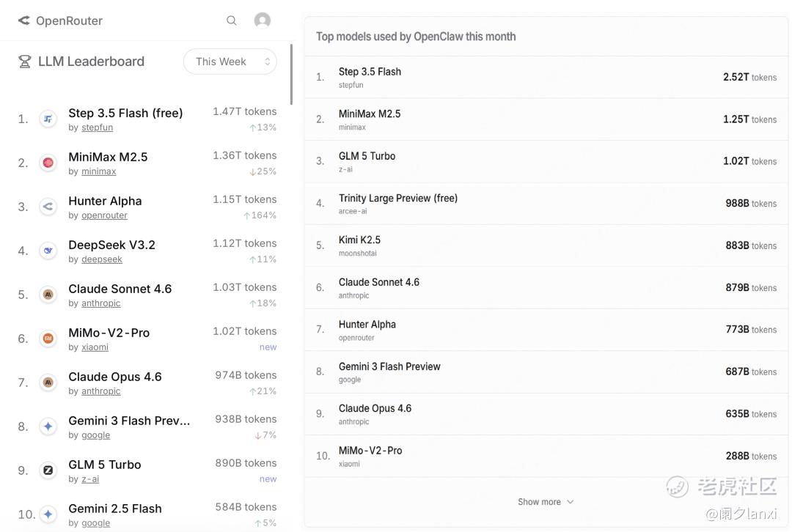The height and width of the screenshot is (532, 792).
Task: Open the This Week time range dropdown
Action: 230,62
